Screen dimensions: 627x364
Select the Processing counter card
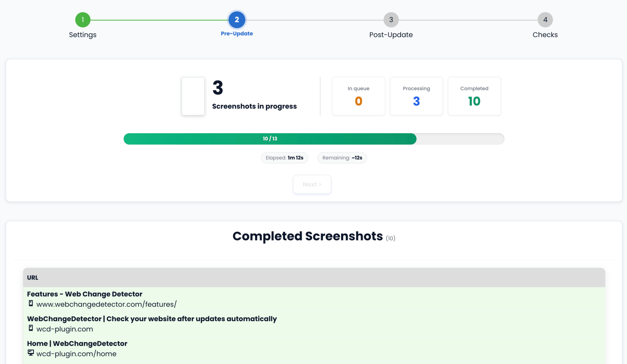coord(416,96)
